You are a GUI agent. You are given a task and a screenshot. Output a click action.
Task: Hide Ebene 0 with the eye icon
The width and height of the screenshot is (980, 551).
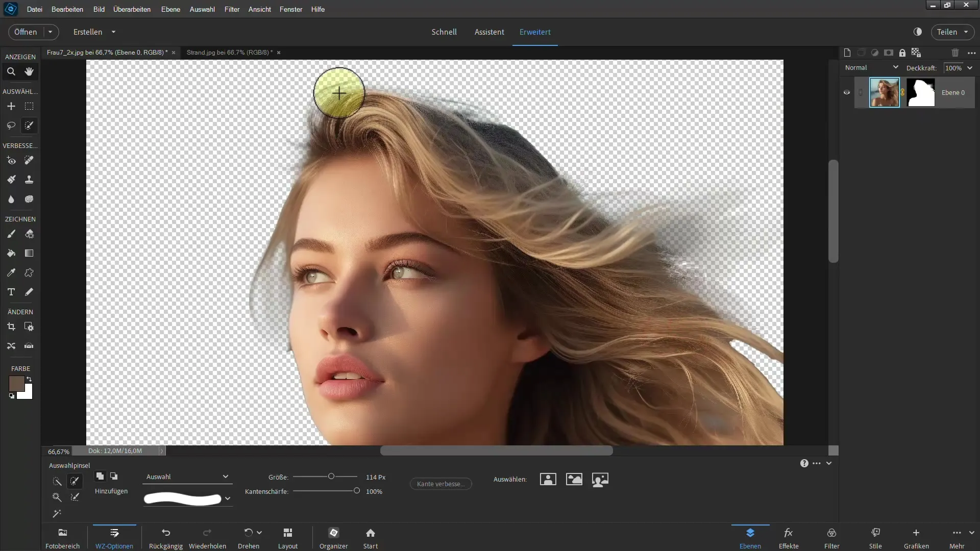(847, 92)
